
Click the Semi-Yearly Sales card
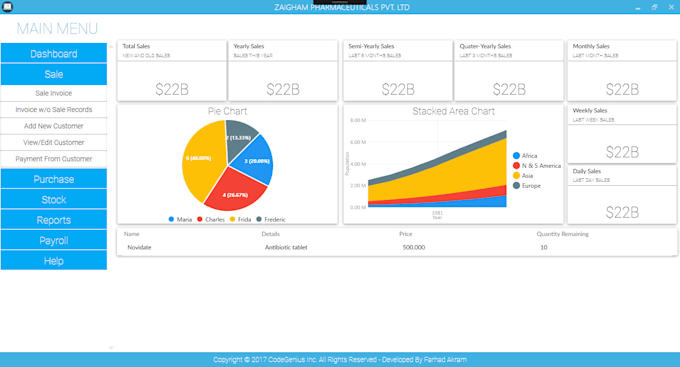(x=398, y=71)
